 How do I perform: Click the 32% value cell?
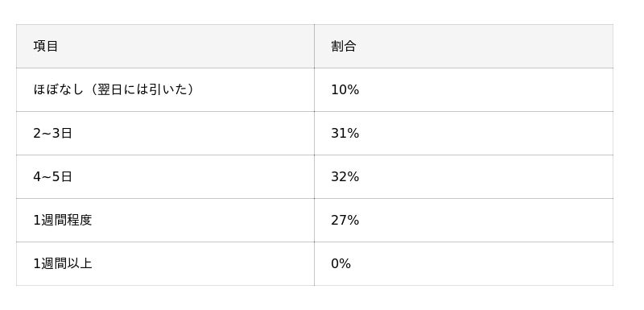point(464,176)
